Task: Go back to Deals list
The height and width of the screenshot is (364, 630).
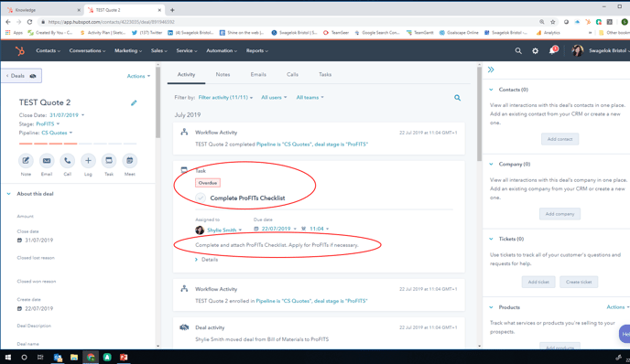Action: click(21, 76)
